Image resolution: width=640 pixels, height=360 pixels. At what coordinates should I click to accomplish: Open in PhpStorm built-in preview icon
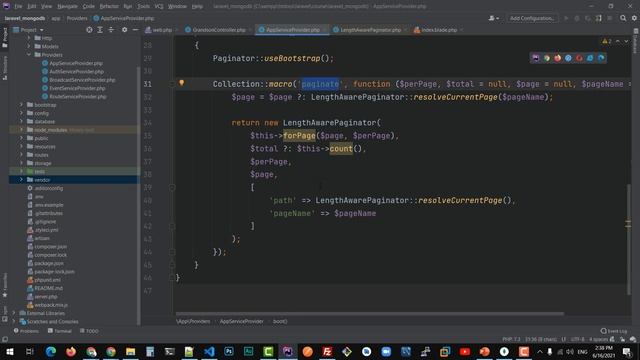pyautogui.click(x=536, y=58)
